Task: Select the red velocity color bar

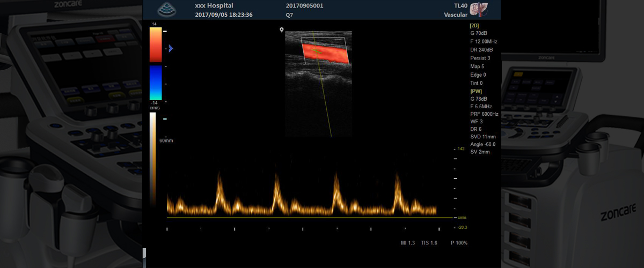Action: click(x=156, y=45)
